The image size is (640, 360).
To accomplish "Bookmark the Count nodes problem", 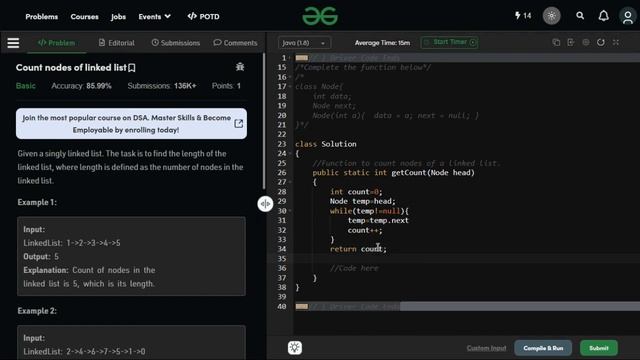I will pyautogui.click(x=132, y=68).
